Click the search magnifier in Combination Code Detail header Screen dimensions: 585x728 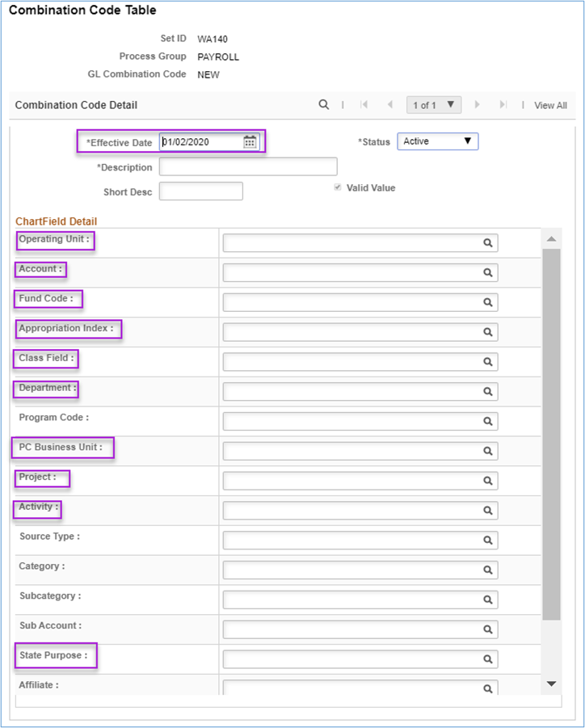click(x=323, y=104)
